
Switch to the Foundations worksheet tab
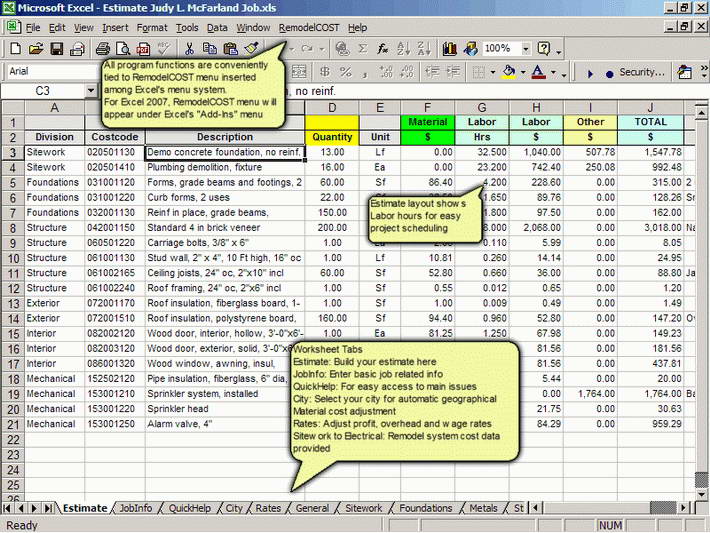[426, 508]
